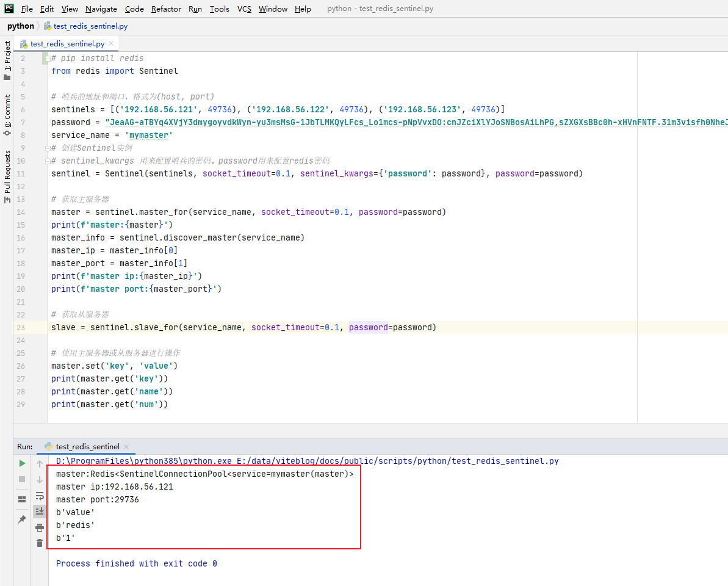This screenshot has width=728, height=586.
Task: Click the 'from redis import Sentinel' line
Action: pos(115,71)
